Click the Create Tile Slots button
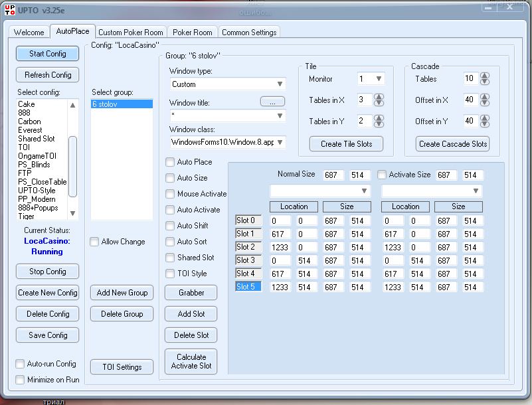532x405 pixels. click(345, 143)
